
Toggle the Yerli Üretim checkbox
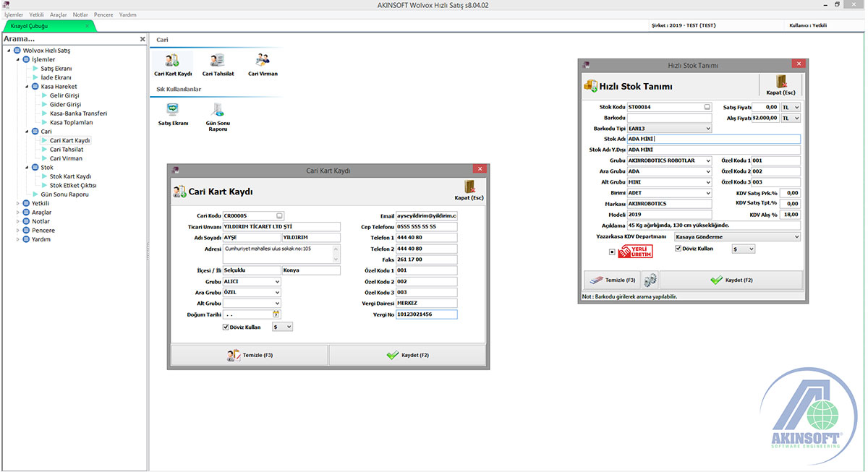612,252
